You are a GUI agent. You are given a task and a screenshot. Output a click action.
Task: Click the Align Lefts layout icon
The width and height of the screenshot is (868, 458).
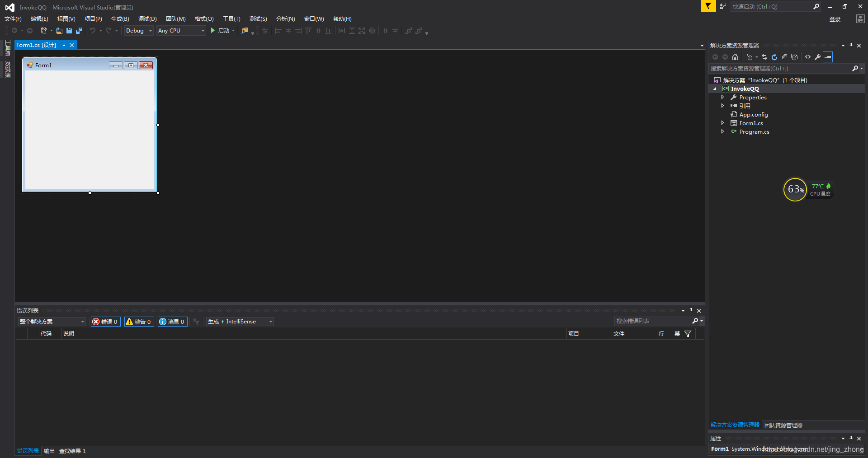(x=278, y=31)
